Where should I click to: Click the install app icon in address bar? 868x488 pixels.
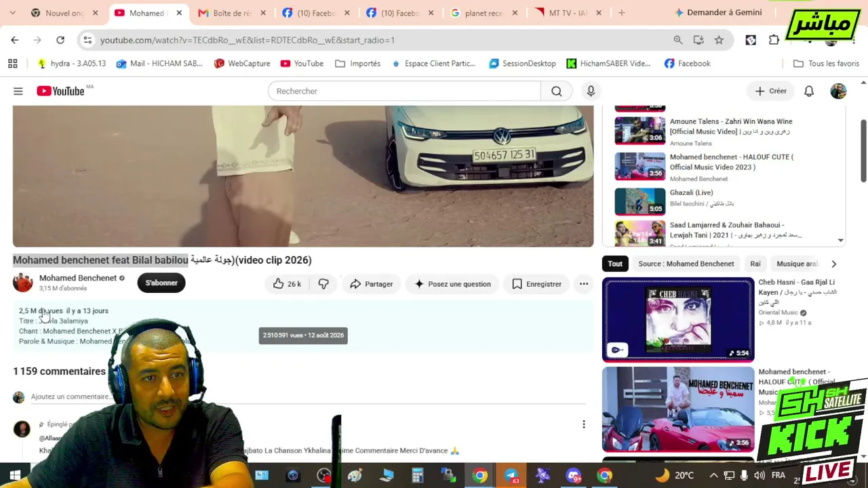point(698,40)
